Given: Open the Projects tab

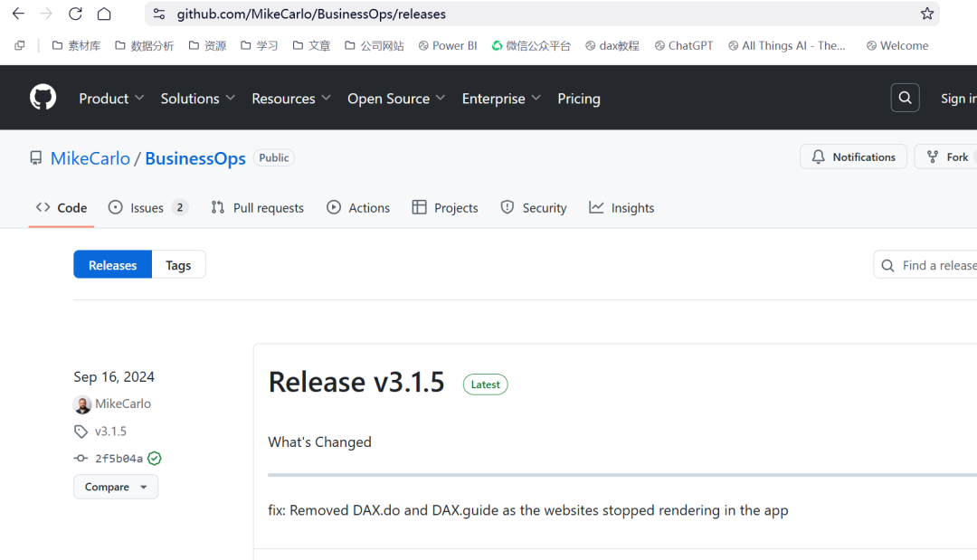Looking at the screenshot, I should pyautogui.click(x=445, y=208).
